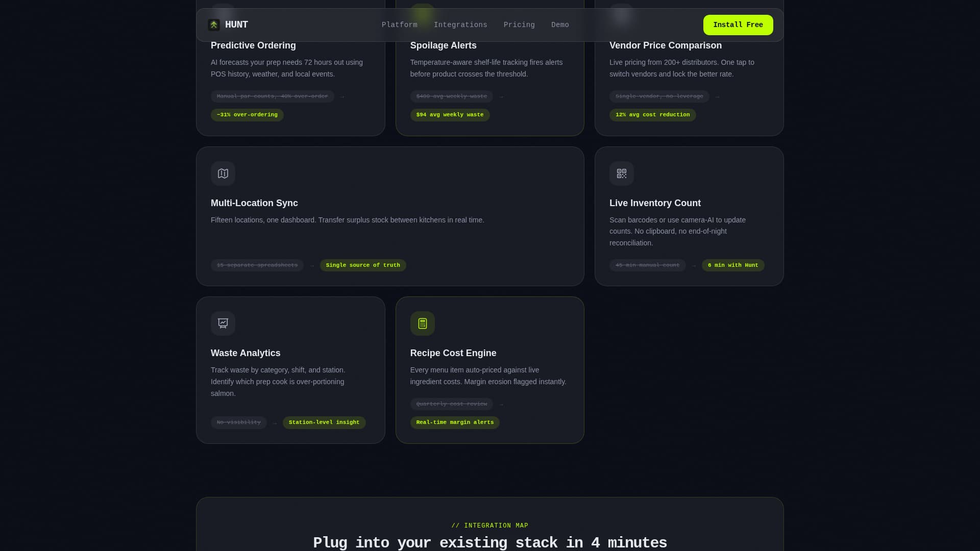Image resolution: width=980 pixels, height=551 pixels.
Task: Click the Hunt logo icon
Action: 214,24
